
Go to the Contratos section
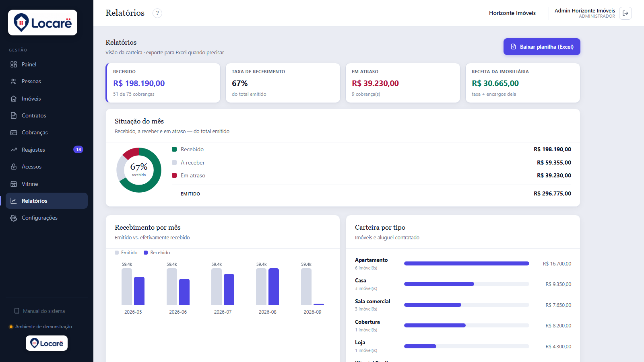(47, 115)
